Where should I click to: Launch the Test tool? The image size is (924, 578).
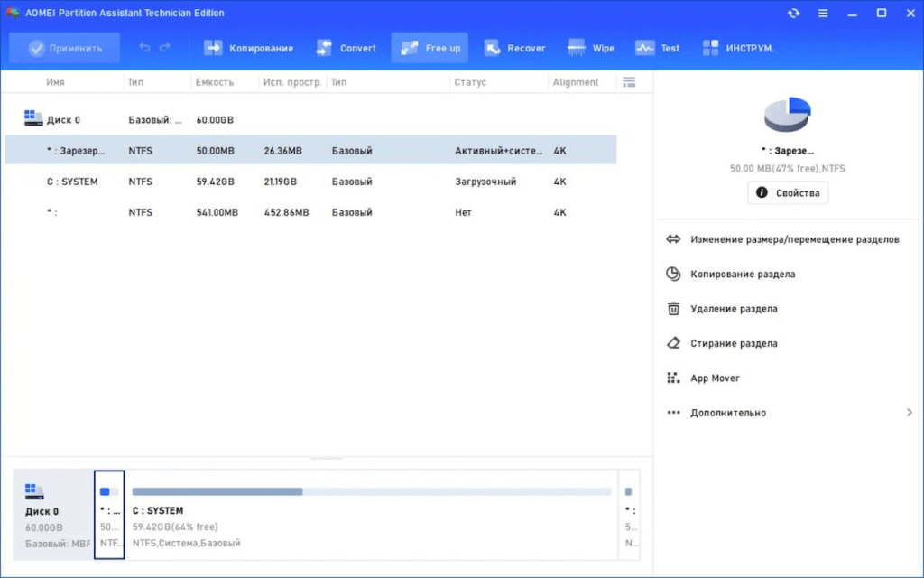click(x=658, y=47)
